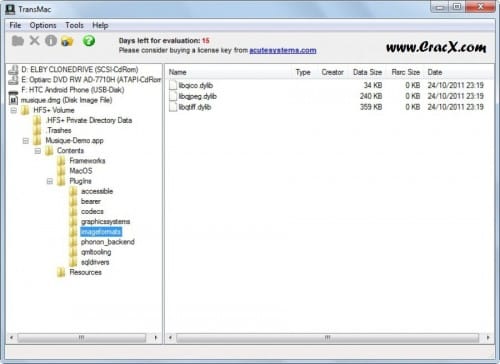Image resolution: width=500 pixels, height=364 pixels.
Task: Click the sqldrivers folder icon
Action: (73, 262)
